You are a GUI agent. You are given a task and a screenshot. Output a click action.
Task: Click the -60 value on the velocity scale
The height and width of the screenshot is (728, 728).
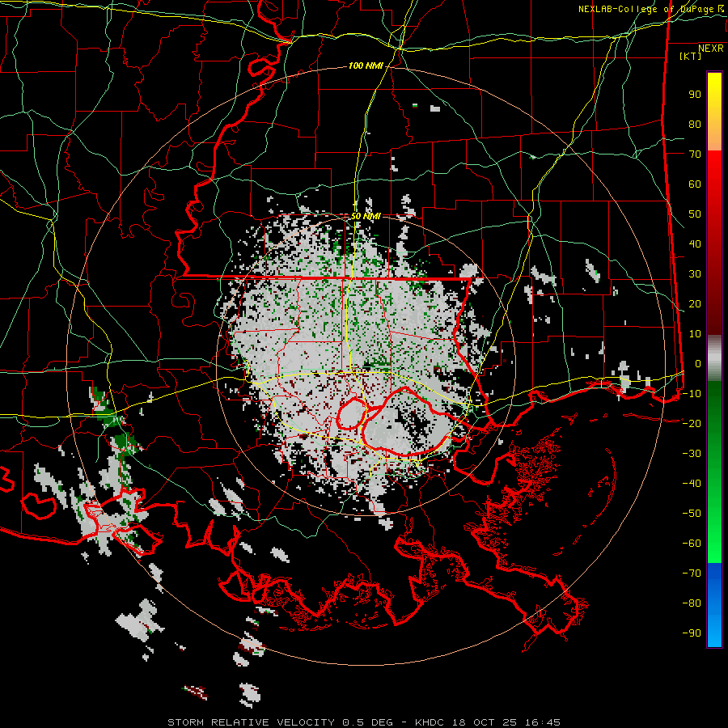coord(692,544)
